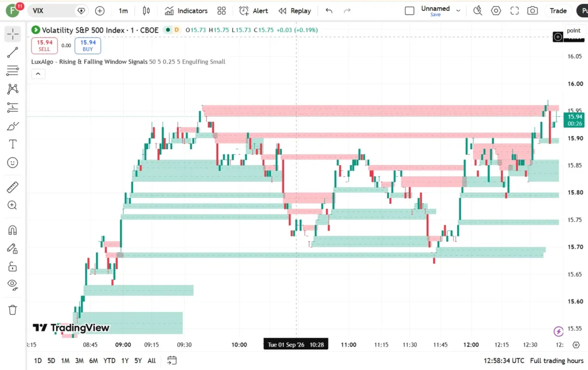
Task: Enter fullscreen mode
Action: [x=514, y=11]
